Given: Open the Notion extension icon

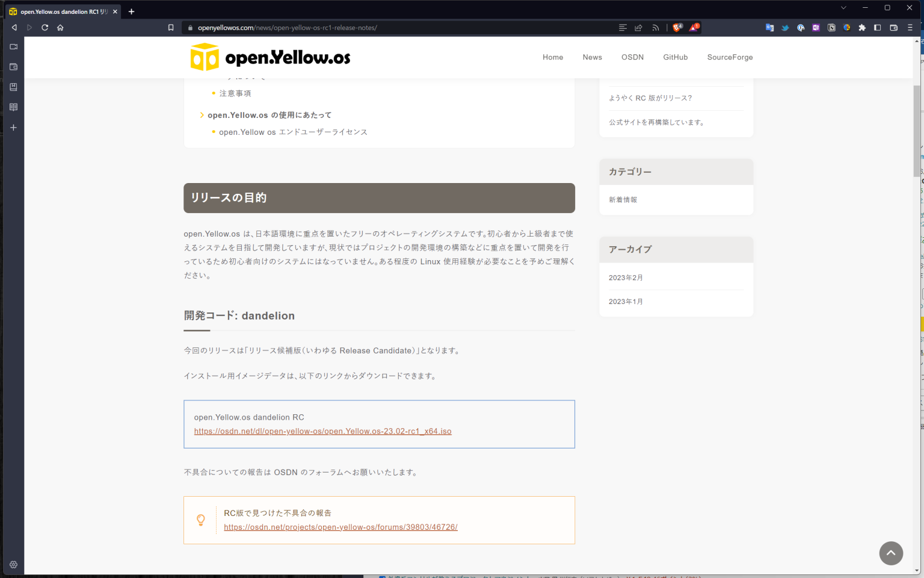Looking at the screenshot, I should point(831,27).
